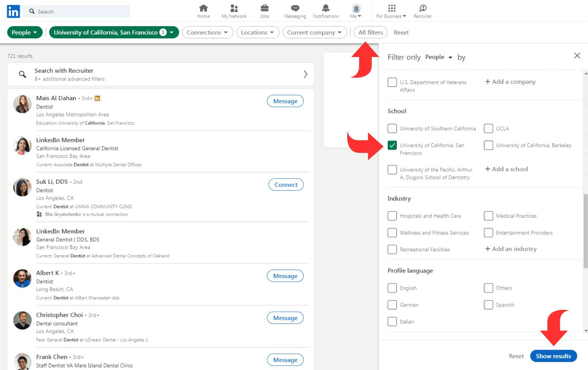
Task: Tick Hospitals and Health Care industry
Action: [x=392, y=216]
